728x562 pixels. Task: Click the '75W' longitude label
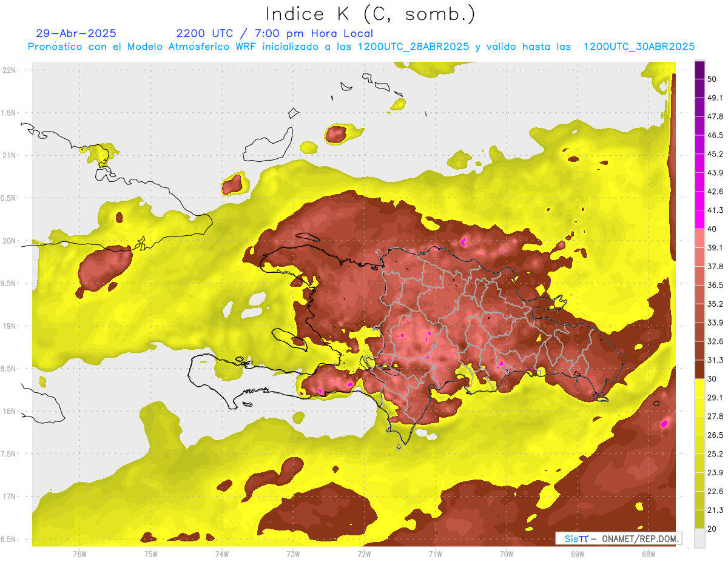[x=151, y=554]
